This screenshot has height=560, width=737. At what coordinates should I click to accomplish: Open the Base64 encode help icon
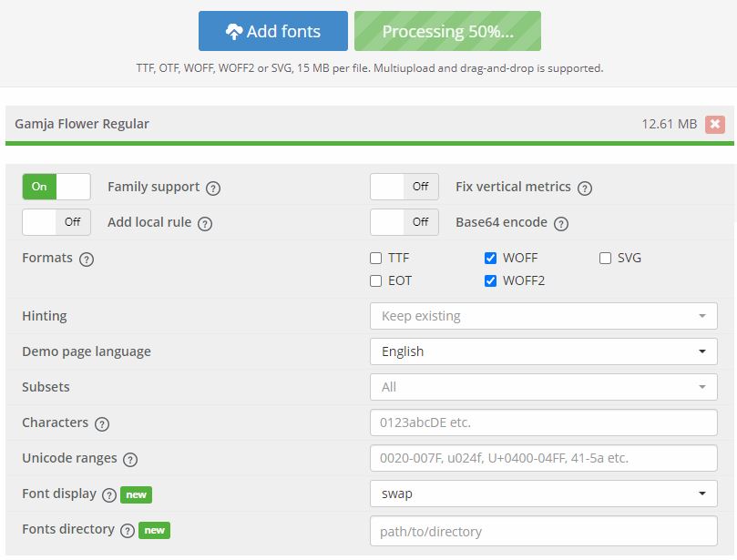pyautogui.click(x=561, y=224)
